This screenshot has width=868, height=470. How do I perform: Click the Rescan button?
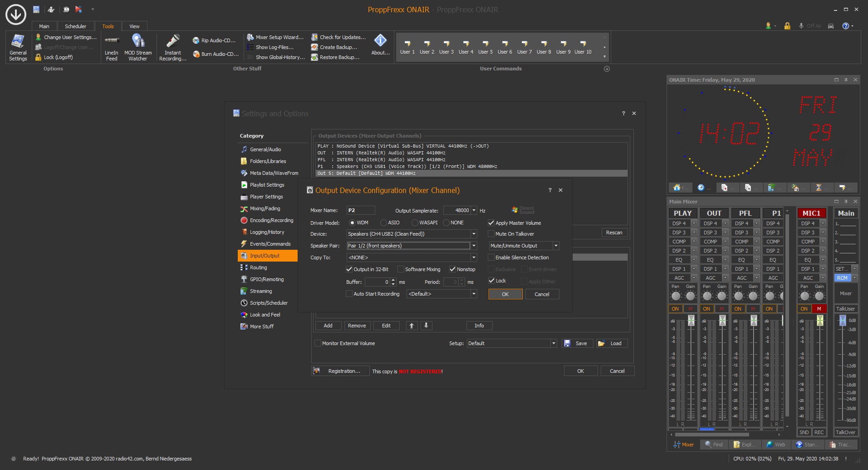point(614,233)
